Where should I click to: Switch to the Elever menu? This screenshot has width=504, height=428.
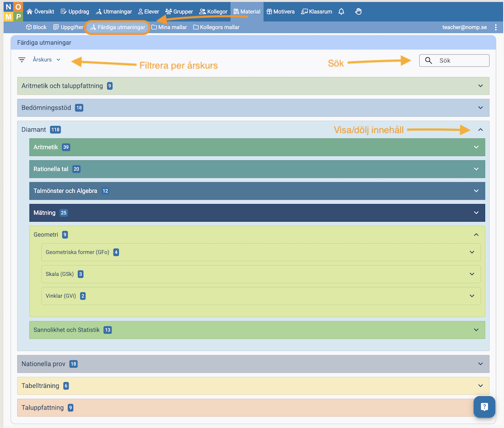coord(148,12)
